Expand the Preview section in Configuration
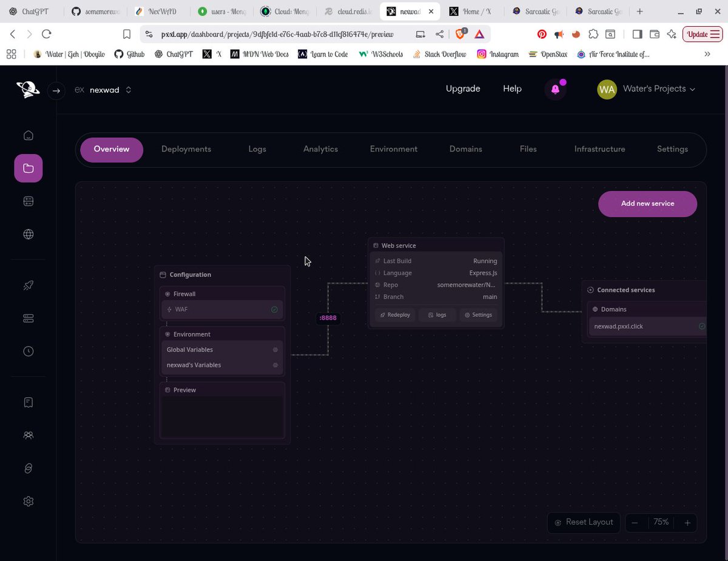 [184, 389]
